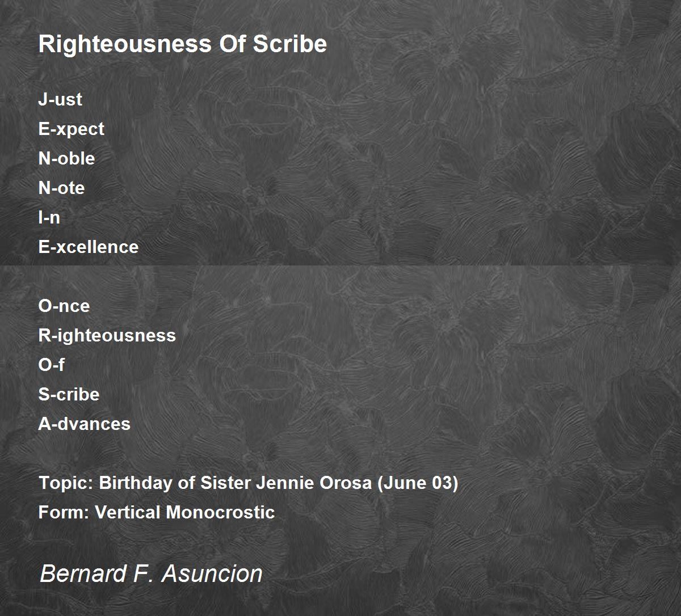Click on the word E-xpect
Viewport: 681px width, 616px height.
click(x=72, y=129)
